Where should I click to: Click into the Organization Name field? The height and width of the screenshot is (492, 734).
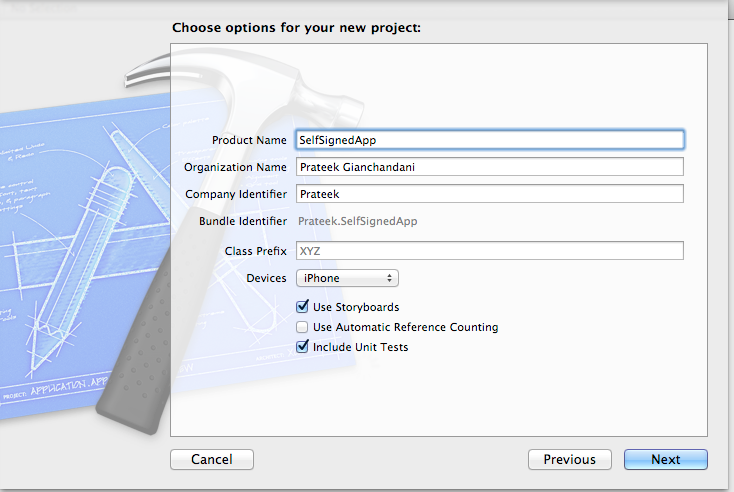489,167
